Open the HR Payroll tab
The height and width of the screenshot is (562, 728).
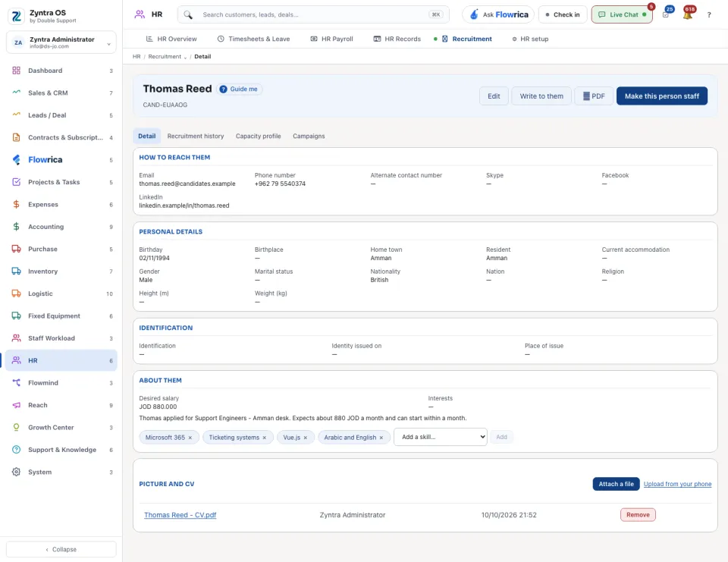331,39
